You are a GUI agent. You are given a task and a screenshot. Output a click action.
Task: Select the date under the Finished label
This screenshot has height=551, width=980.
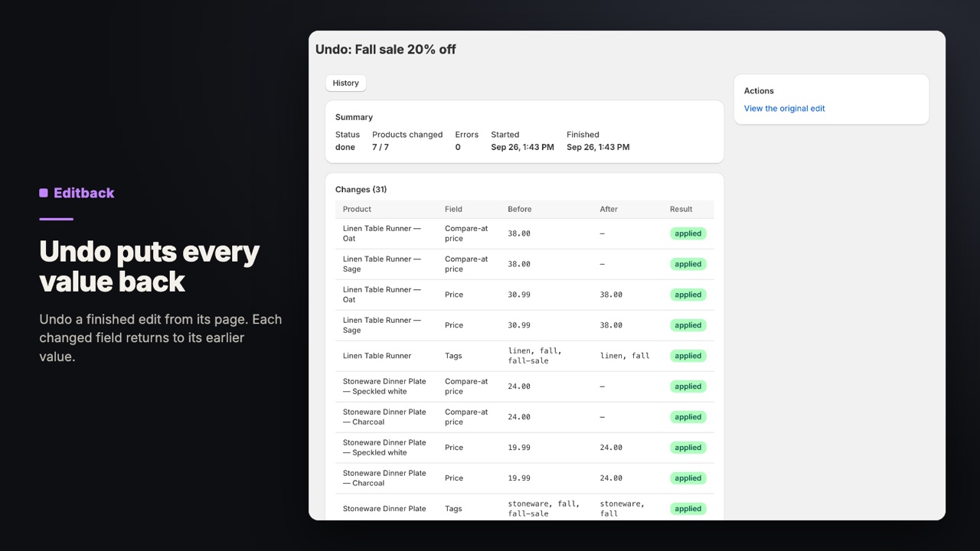tap(598, 147)
